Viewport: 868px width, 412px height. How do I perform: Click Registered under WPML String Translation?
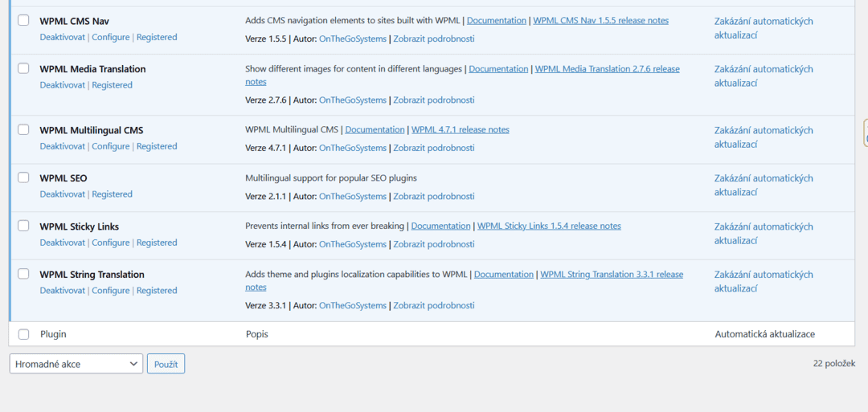click(157, 291)
